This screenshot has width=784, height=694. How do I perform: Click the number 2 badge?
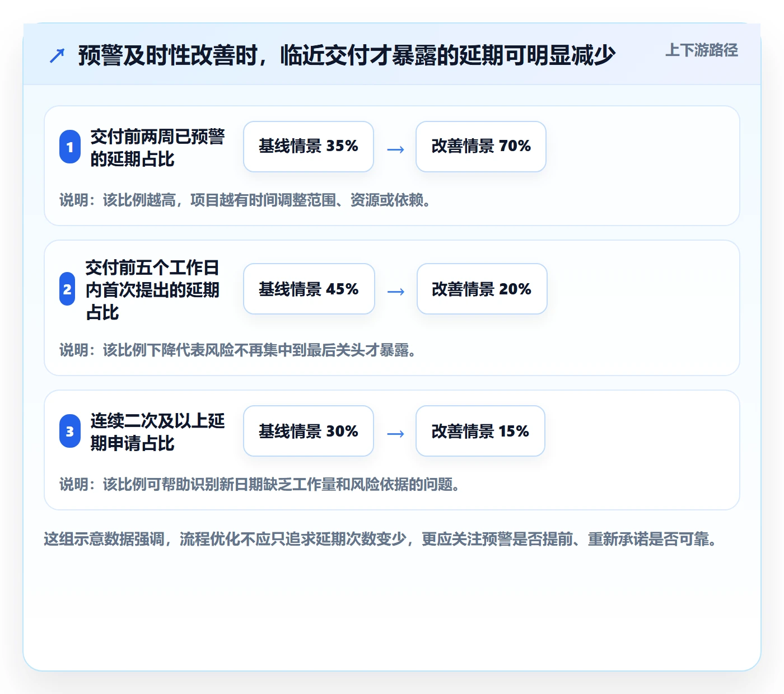67,289
